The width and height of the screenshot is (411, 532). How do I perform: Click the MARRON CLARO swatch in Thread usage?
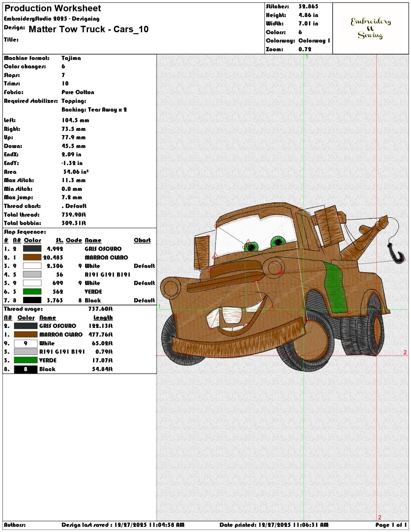coord(26,335)
